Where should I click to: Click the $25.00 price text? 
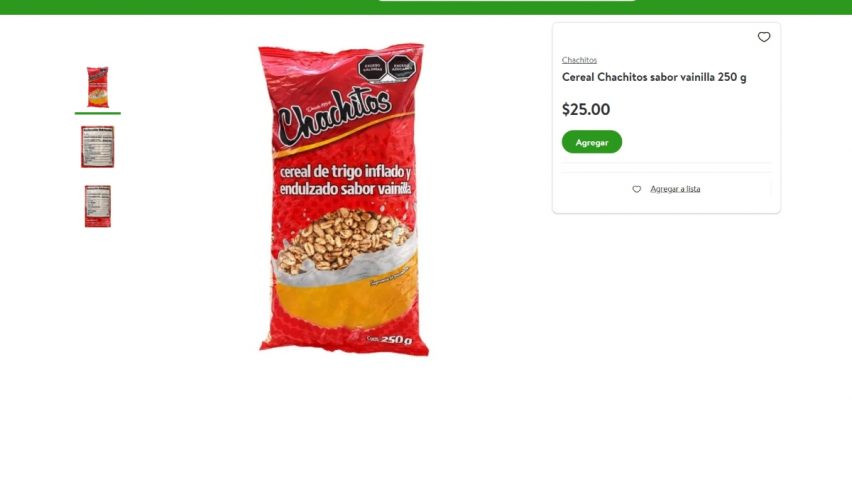[586, 109]
